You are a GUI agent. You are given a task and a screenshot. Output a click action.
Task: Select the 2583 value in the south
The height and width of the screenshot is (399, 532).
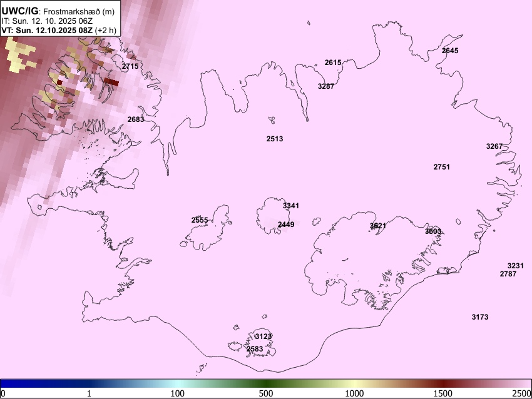coord(255,349)
